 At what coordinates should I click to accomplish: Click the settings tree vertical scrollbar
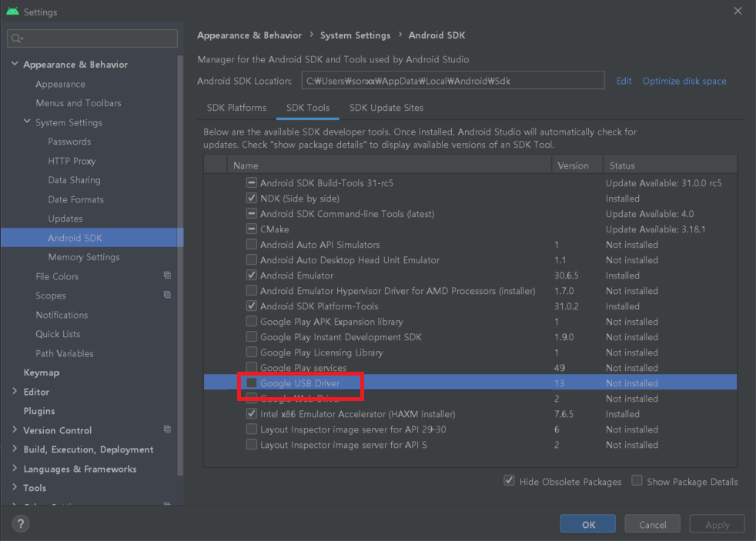coord(180,265)
